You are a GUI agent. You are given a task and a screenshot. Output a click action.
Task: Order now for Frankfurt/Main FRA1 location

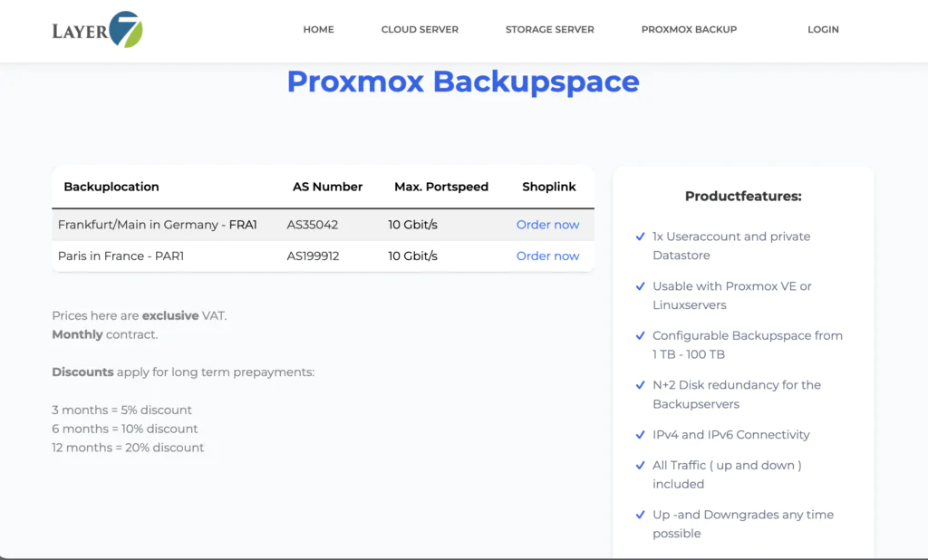tap(547, 225)
